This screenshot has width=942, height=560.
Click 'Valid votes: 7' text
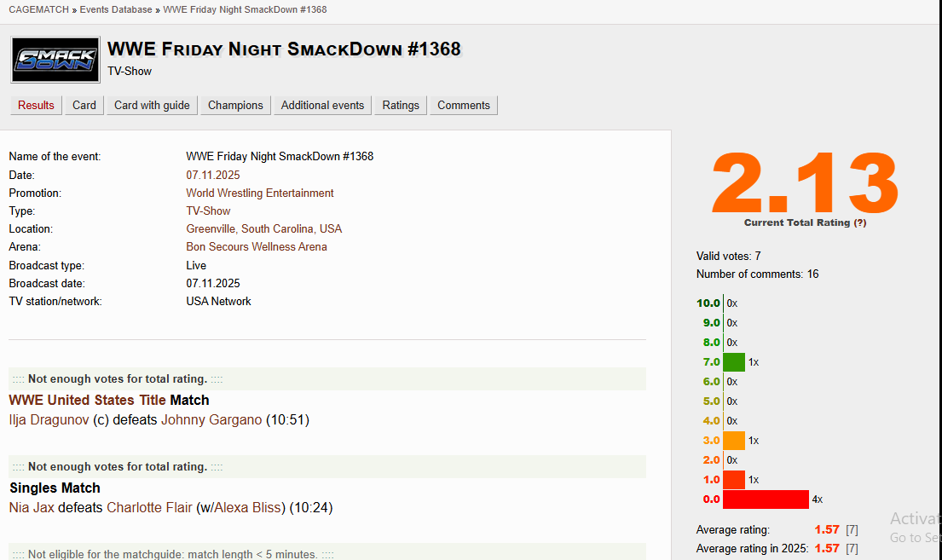[x=728, y=256]
